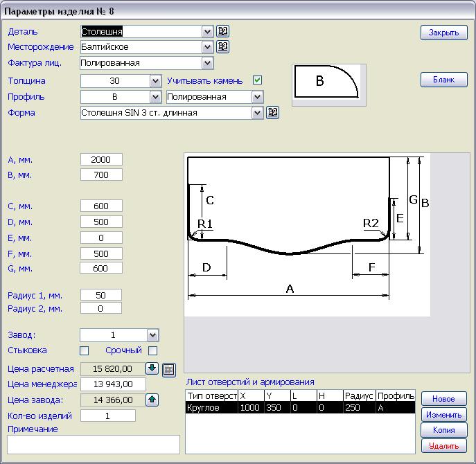Screen dimensions: 476x464
Task: Open reference book icon next to Деталь
Action: pos(222,31)
